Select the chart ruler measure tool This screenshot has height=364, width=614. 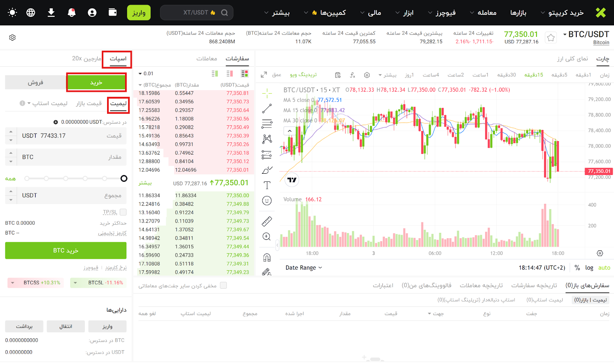point(267,221)
